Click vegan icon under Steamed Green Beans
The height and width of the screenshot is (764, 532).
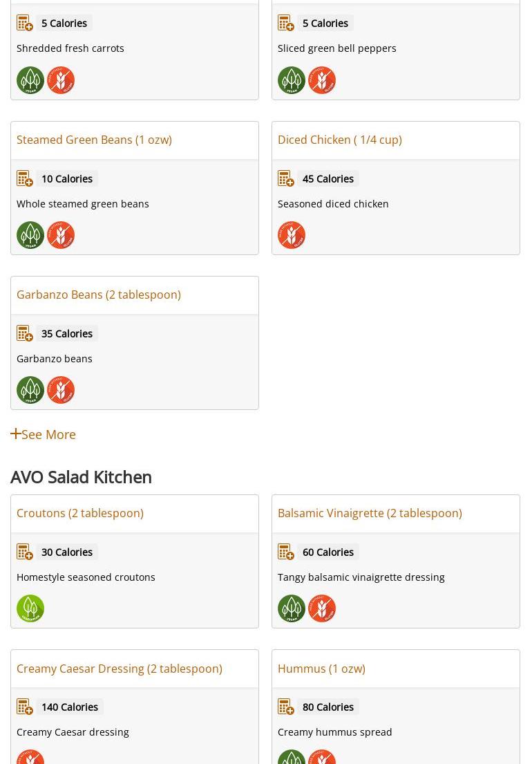[x=30, y=235]
